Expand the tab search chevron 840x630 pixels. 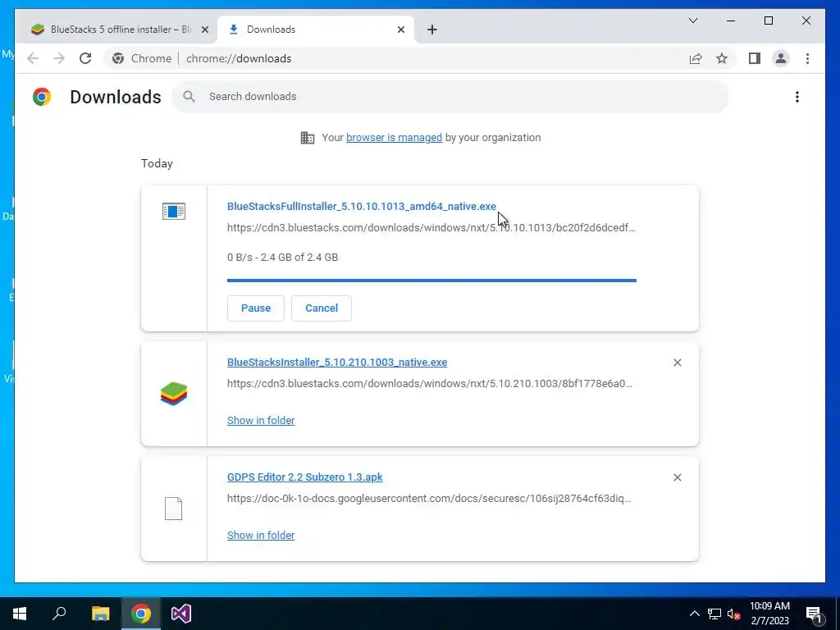tap(692, 21)
